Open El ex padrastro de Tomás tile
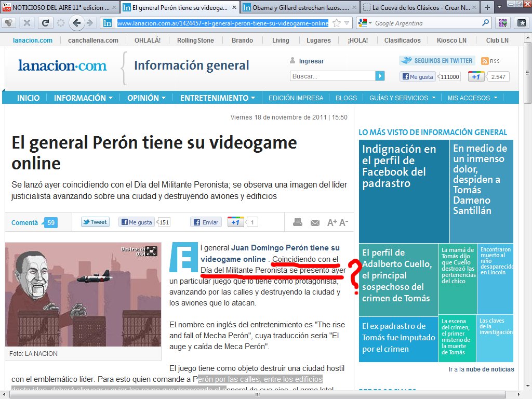 point(398,339)
